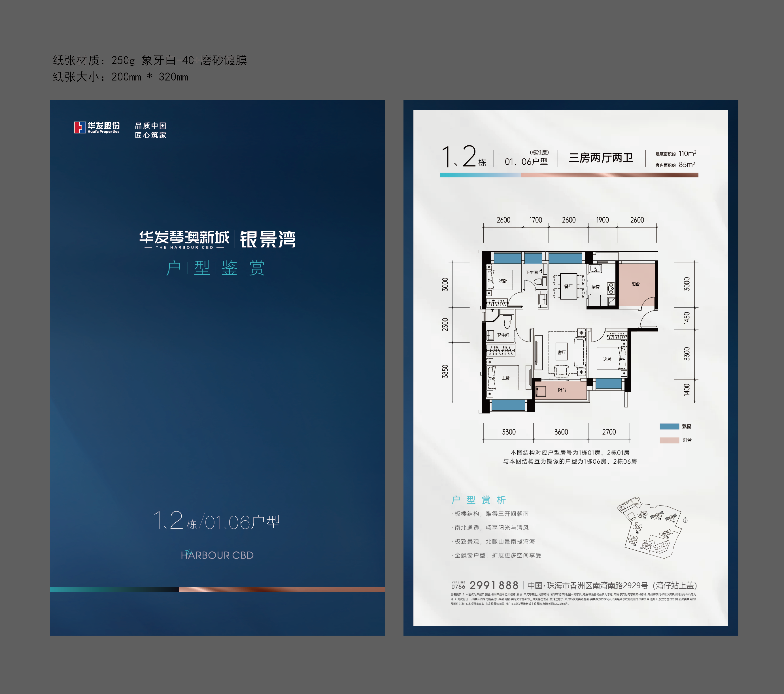
Task: Click the 'HARBOUR CBD' logo near the cover bottom
Action: [x=217, y=555]
